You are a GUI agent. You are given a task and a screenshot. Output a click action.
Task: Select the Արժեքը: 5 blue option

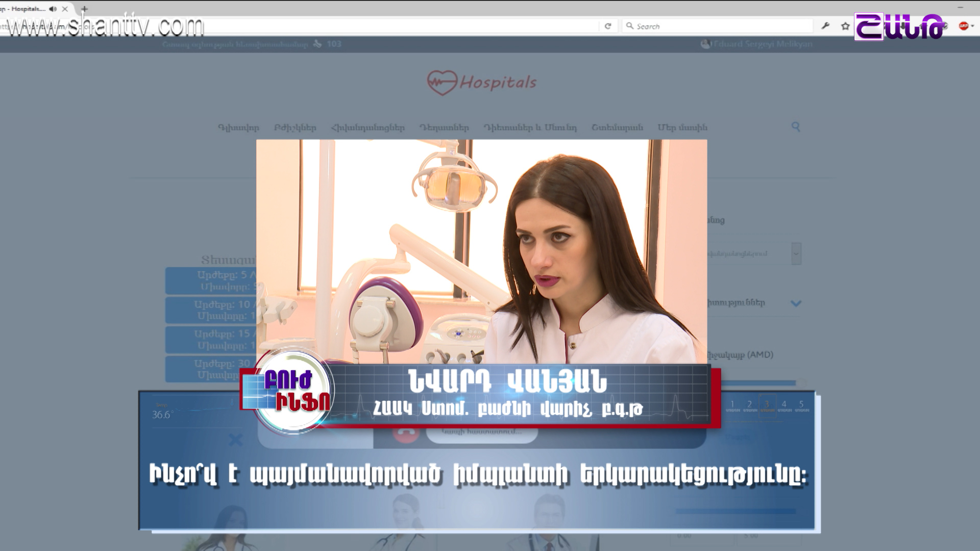(x=211, y=281)
